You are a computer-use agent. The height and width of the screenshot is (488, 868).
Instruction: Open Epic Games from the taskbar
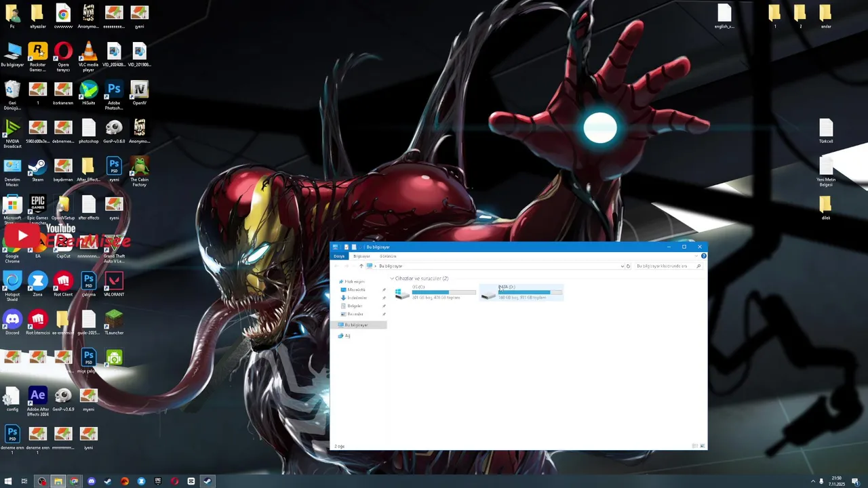point(158,481)
